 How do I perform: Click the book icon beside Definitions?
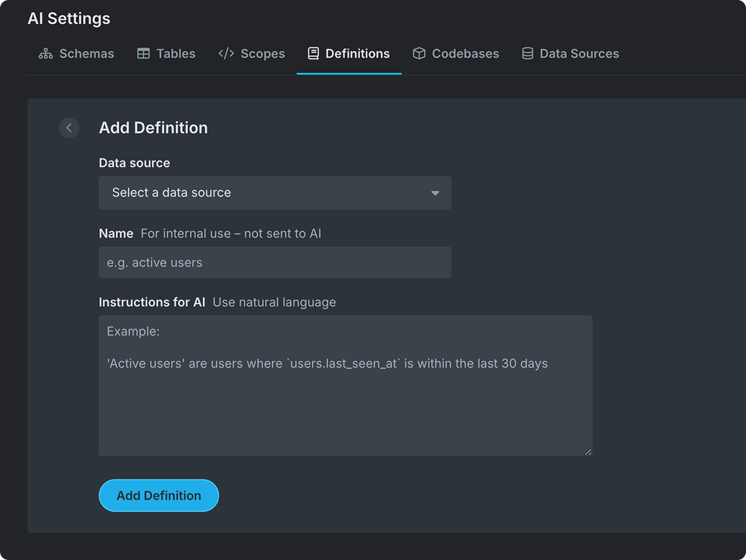click(313, 54)
